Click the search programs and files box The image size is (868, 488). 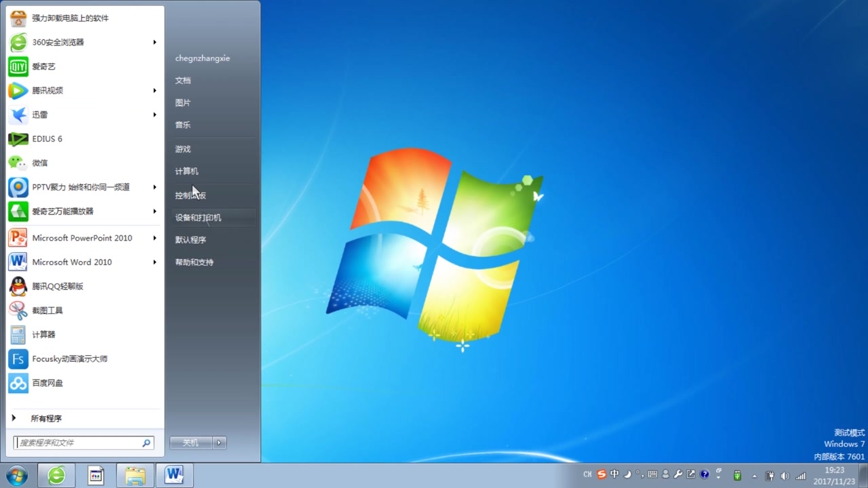pyautogui.click(x=84, y=443)
